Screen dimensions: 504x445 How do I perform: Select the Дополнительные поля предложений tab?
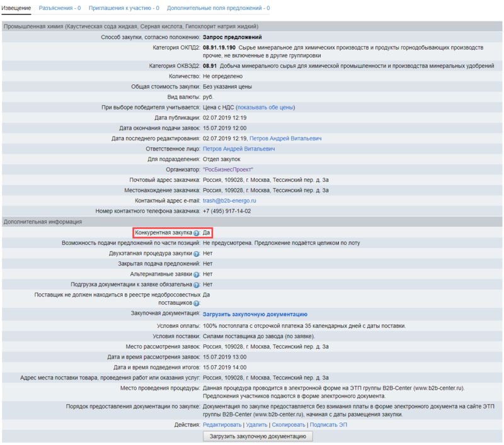(219, 8)
